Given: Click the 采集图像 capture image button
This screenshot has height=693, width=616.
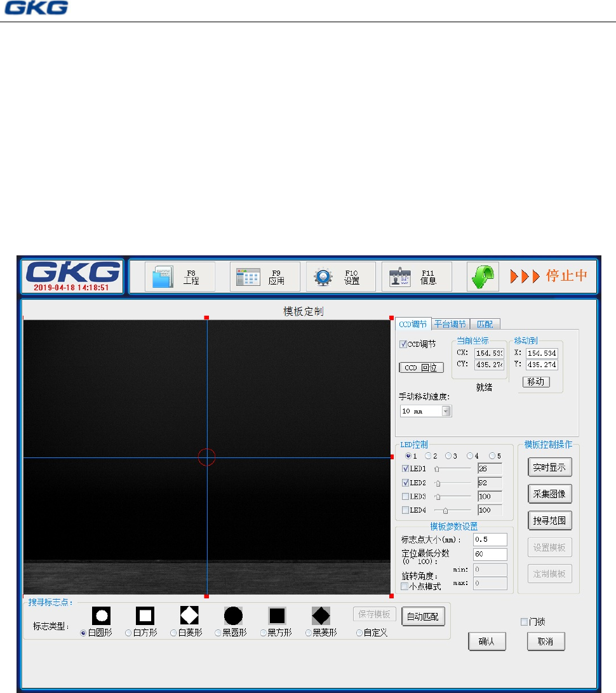Looking at the screenshot, I should [x=550, y=494].
